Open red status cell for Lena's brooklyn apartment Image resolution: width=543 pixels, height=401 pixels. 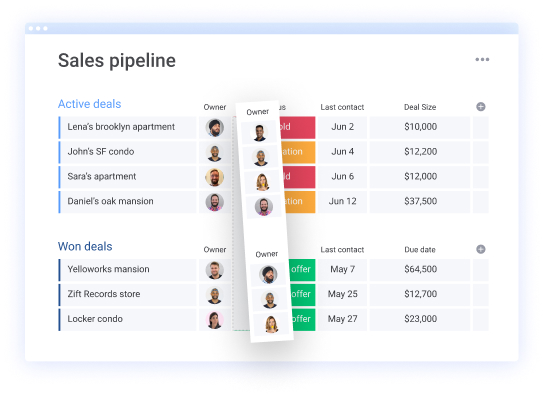coord(297,127)
